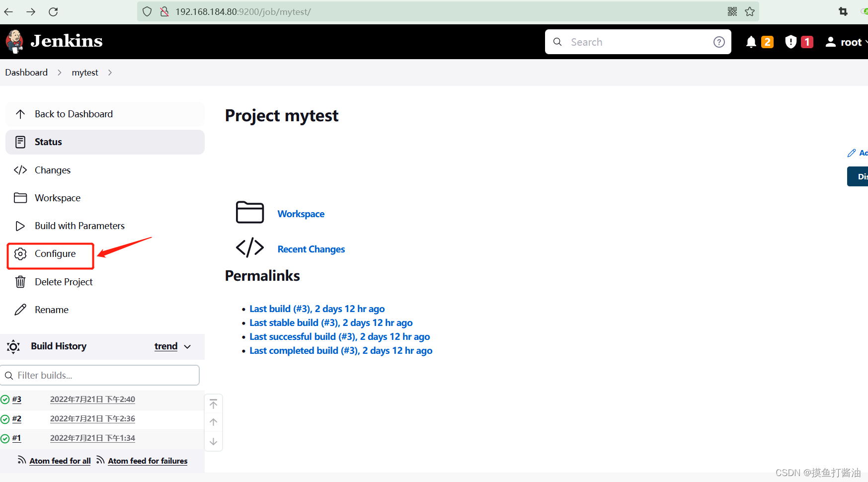Click large Workspace folder icon in main panel
Viewport: 868px width, 482px height.
tap(250, 212)
